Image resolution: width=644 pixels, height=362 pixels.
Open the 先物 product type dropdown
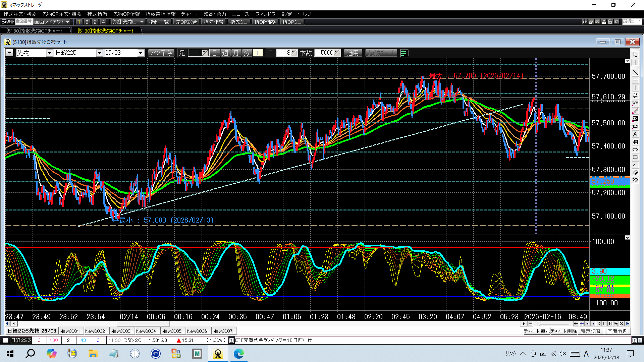coord(49,53)
